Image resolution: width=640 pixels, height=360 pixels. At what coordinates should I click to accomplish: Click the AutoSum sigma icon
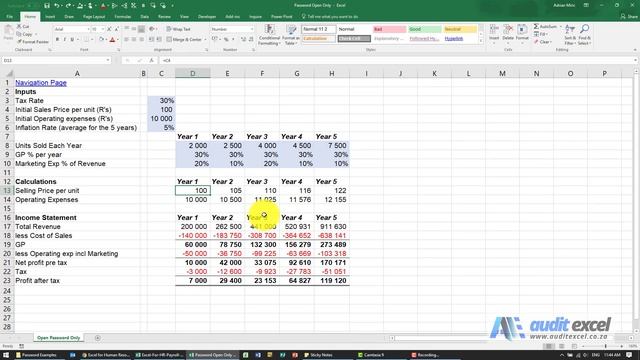[536, 27]
